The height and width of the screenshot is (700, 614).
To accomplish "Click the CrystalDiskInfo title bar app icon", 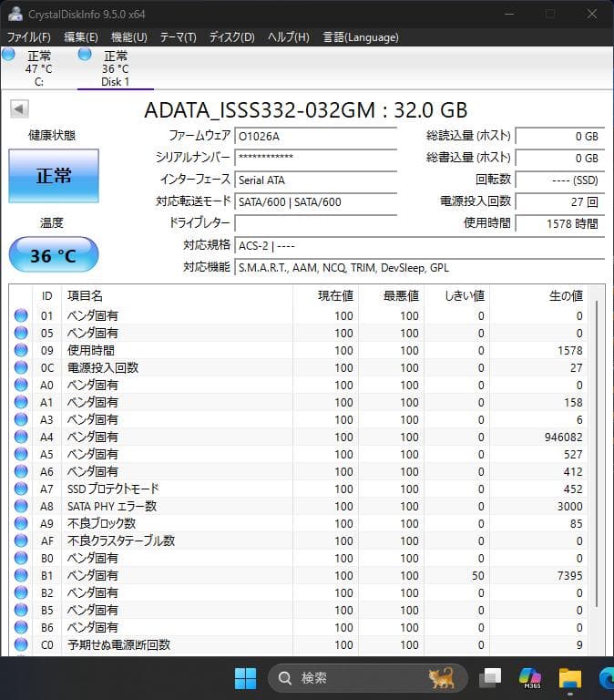I will pyautogui.click(x=15, y=14).
